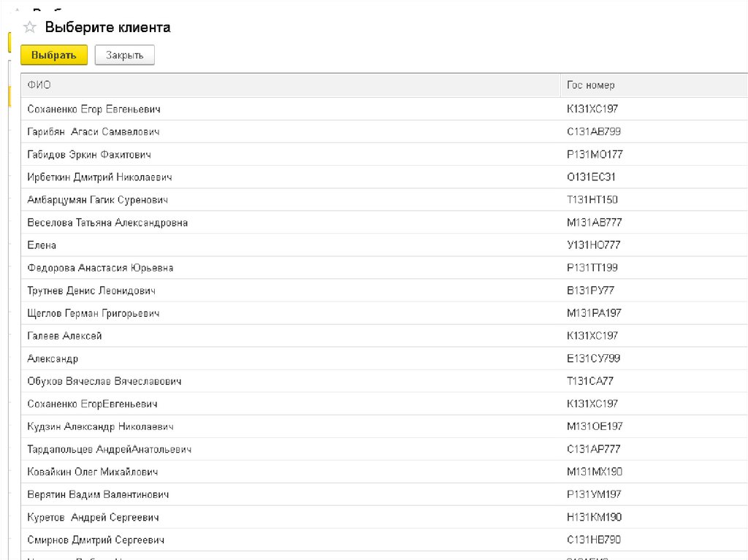
Task: Pick the client Амбарцумян Гагик Суренович
Action: 98,200
